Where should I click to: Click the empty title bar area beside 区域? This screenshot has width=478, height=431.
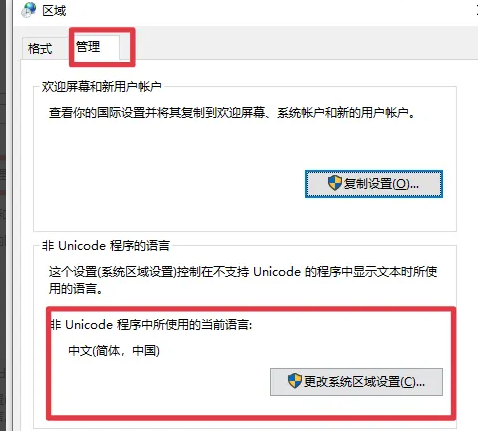(x=267, y=11)
